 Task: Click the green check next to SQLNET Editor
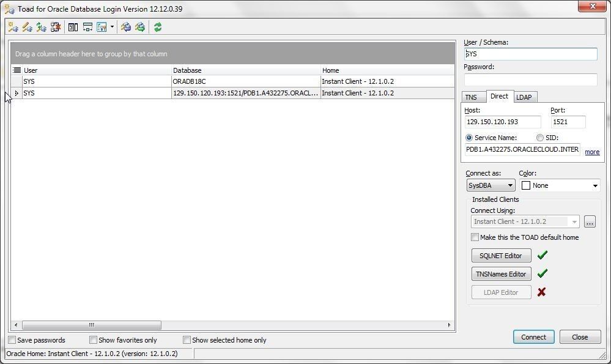tap(542, 255)
